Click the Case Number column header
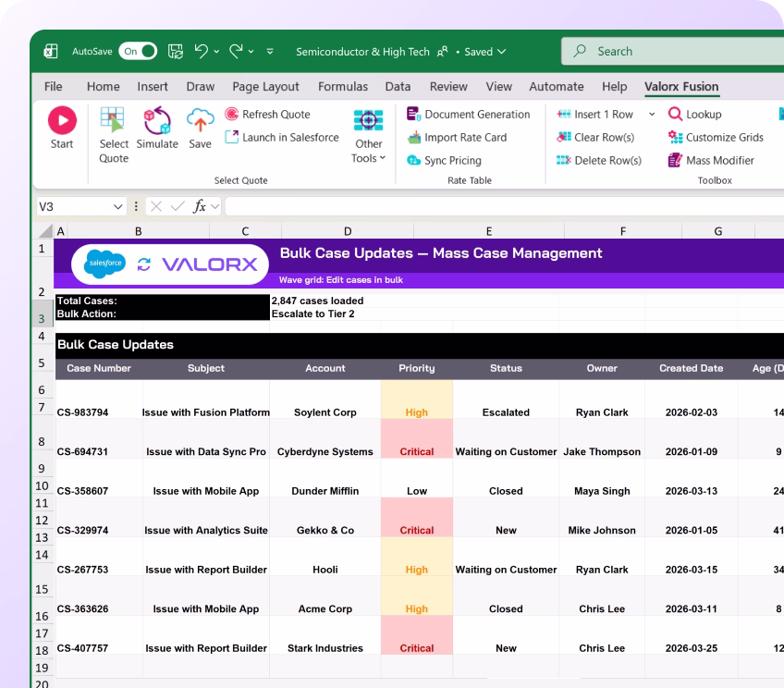The height and width of the screenshot is (688, 784). (x=99, y=368)
